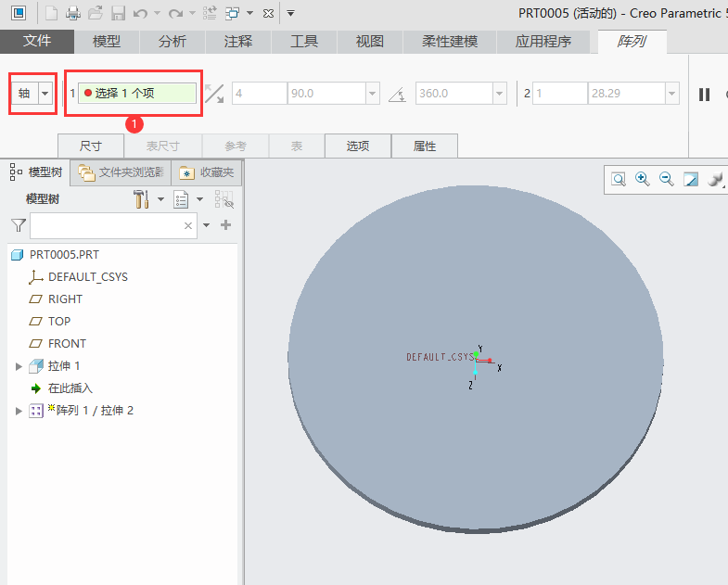Select the 阵列 ribbon tab
The height and width of the screenshot is (585, 728).
point(632,42)
